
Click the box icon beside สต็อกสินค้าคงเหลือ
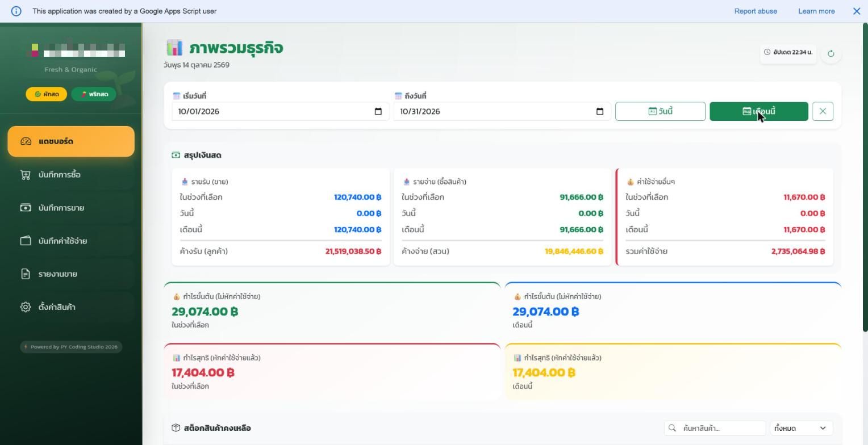point(176,428)
